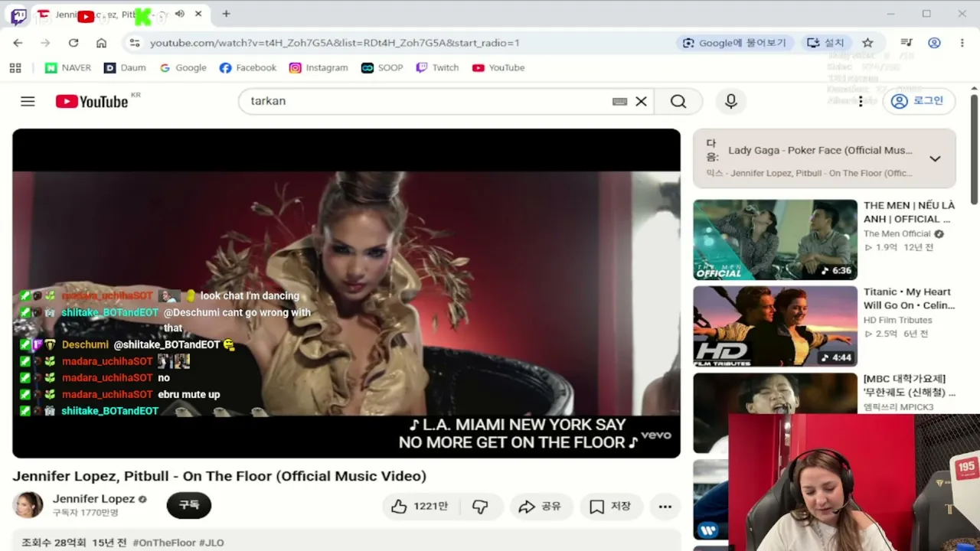Click the 로그인 sign-in button

(919, 101)
